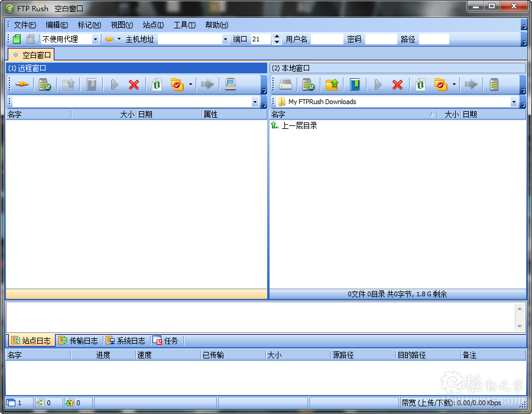Click remote pane parent folder icon
Viewport: 532px width, 414px height.
[68, 84]
